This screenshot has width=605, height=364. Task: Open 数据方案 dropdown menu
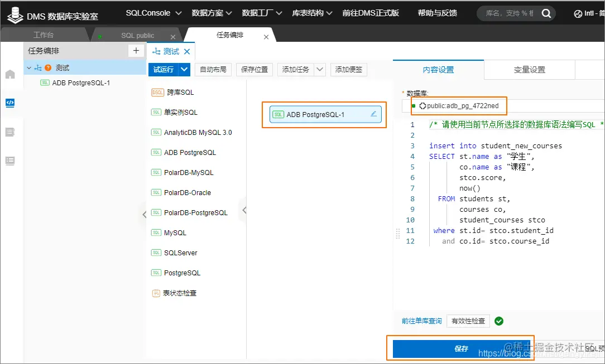pos(212,13)
